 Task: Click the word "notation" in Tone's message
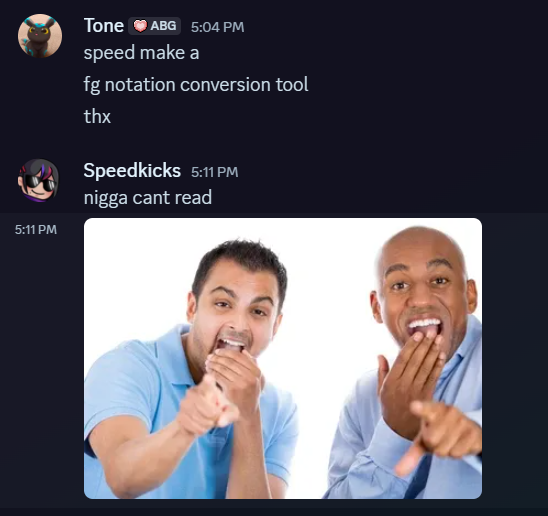click(x=140, y=85)
